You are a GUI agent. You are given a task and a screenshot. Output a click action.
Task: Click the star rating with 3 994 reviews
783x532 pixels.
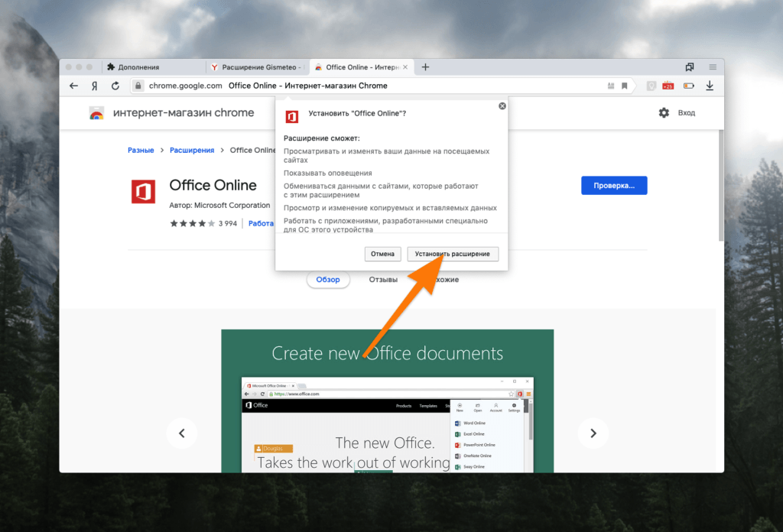[x=203, y=224]
